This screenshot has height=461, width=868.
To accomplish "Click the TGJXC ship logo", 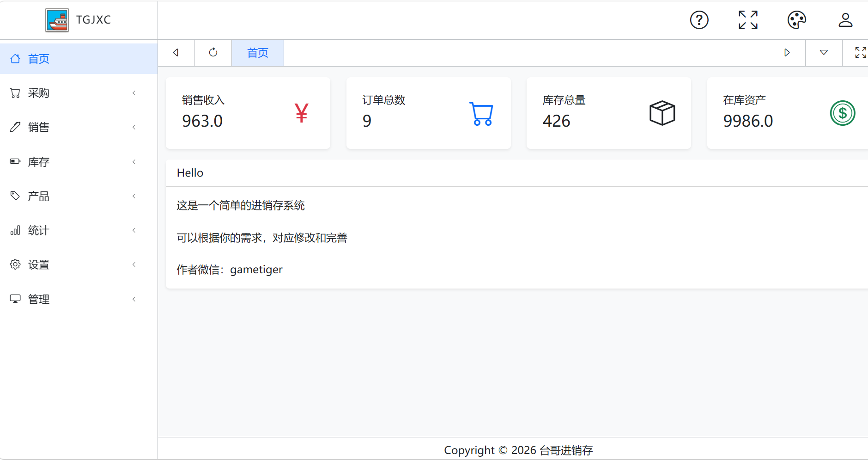I will point(57,20).
